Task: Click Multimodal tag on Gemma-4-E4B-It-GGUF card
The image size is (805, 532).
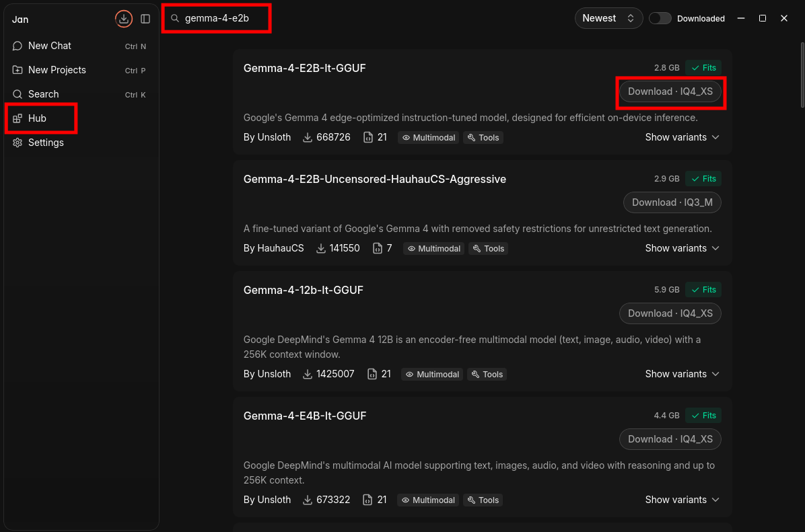Action: (428, 500)
